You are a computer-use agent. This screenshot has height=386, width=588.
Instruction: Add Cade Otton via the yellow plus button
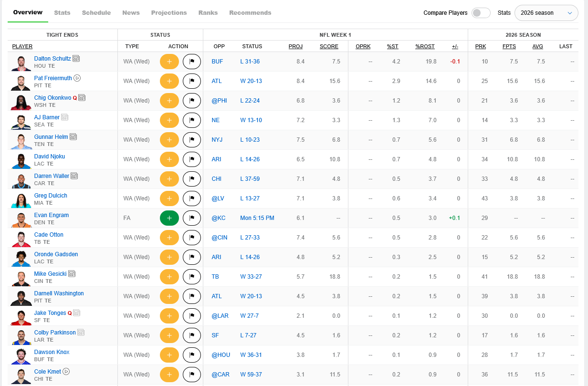[x=169, y=238]
